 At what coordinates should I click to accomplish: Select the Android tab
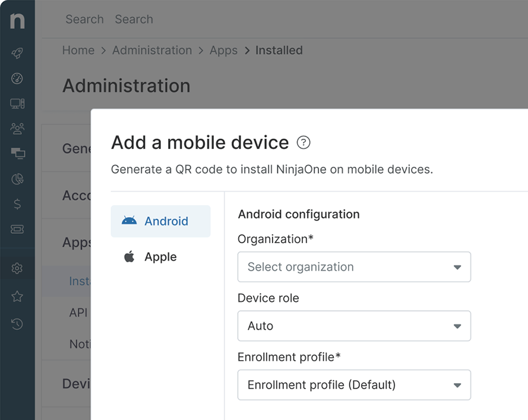pos(160,221)
